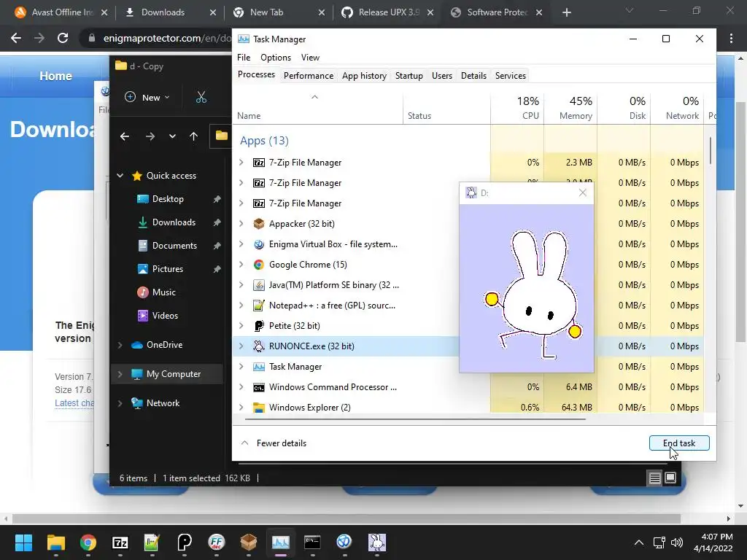The width and height of the screenshot is (747, 560).
Task: Collapse Quick access in Explorer sidebar
Action: (120, 176)
